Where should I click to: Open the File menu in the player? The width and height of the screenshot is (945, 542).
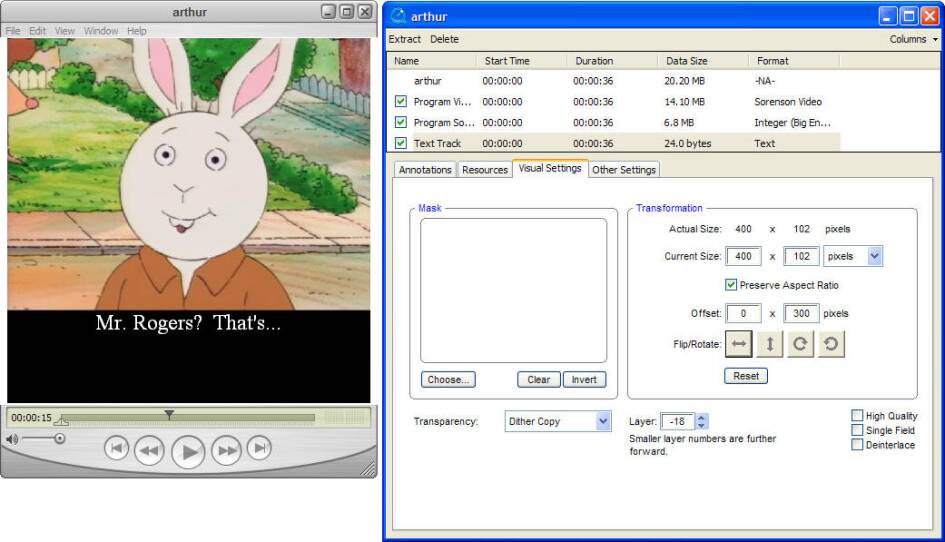(x=13, y=31)
